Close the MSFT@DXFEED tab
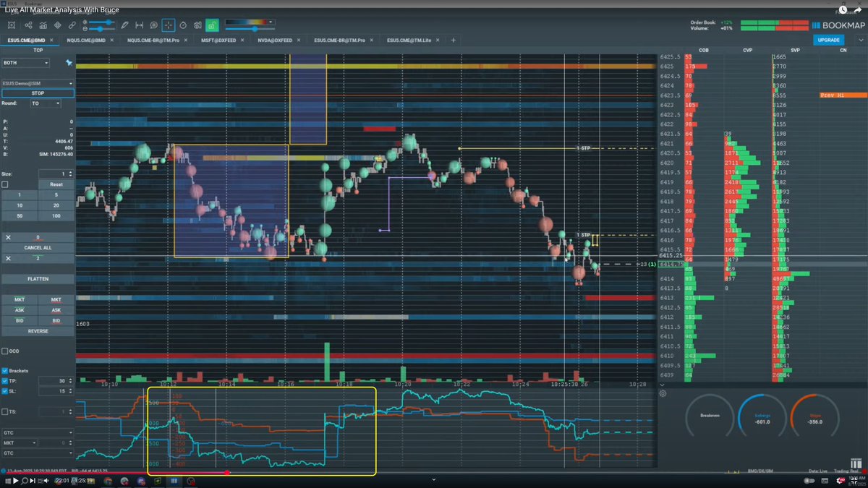This screenshot has height=488, width=868. pyautogui.click(x=242, y=40)
